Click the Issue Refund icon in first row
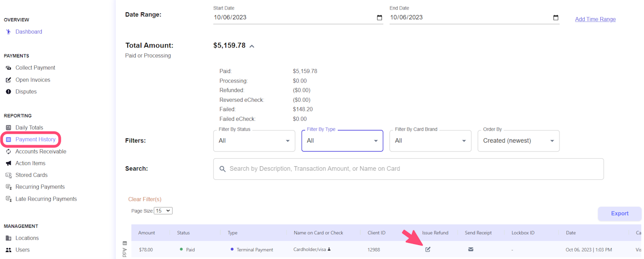The image size is (644, 259). [x=428, y=249]
